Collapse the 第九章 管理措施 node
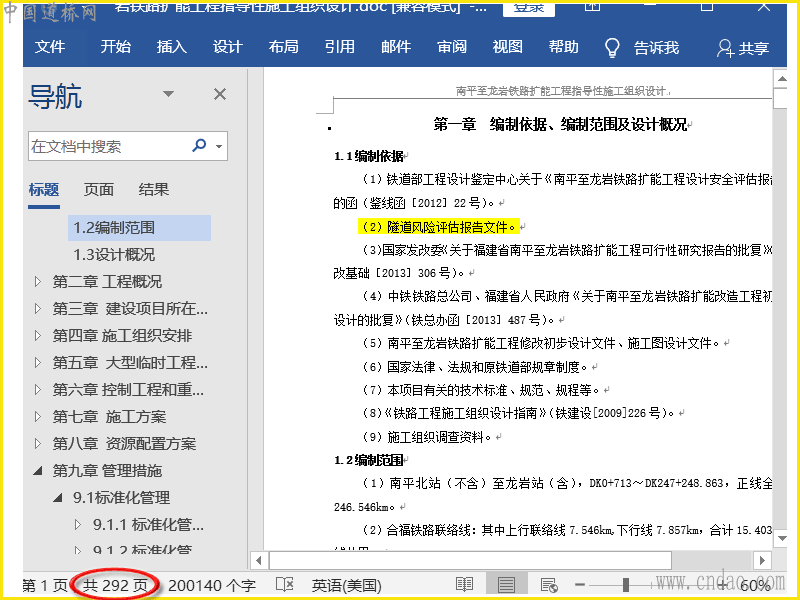The height and width of the screenshot is (600, 800). [x=38, y=471]
